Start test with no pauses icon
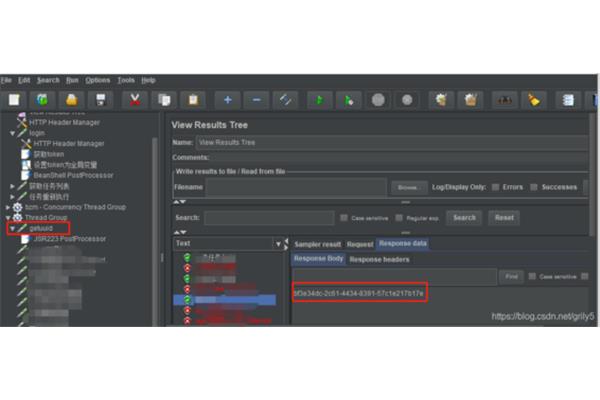The image size is (600, 400). [349, 100]
